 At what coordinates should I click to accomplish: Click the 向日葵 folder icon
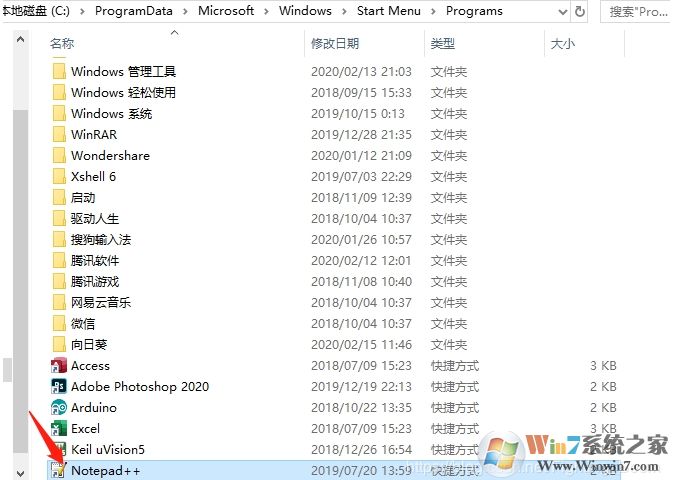[59, 344]
